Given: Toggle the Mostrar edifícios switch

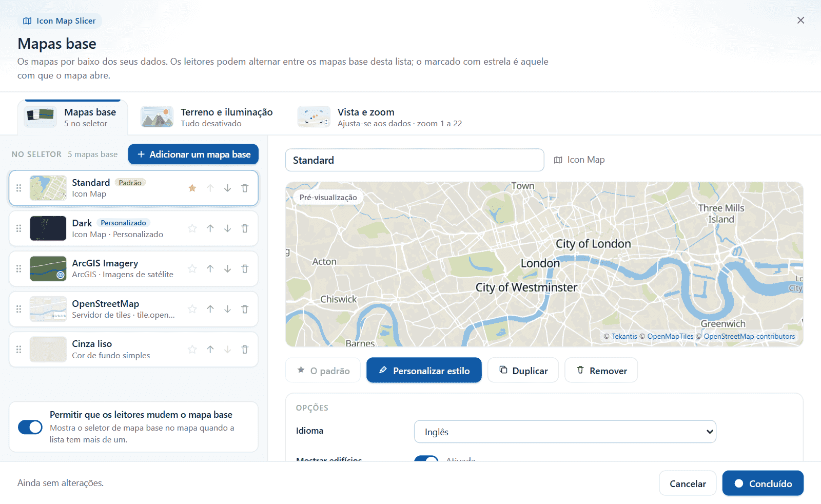Looking at the screenshot, I should click(426, 458).
